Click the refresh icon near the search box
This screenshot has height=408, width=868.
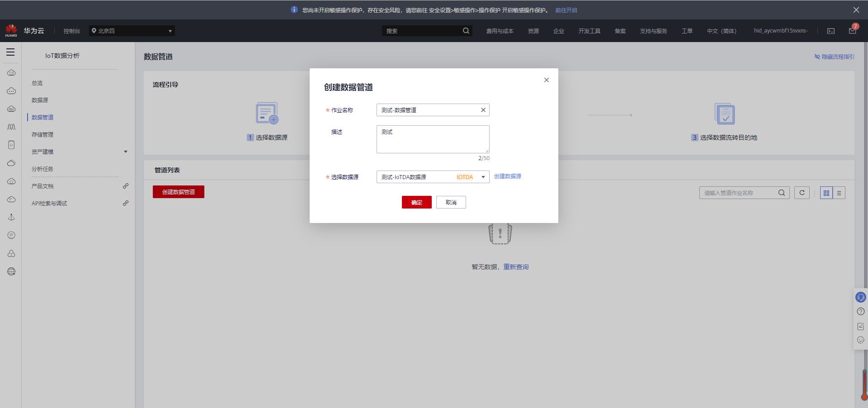click(802, 192)
